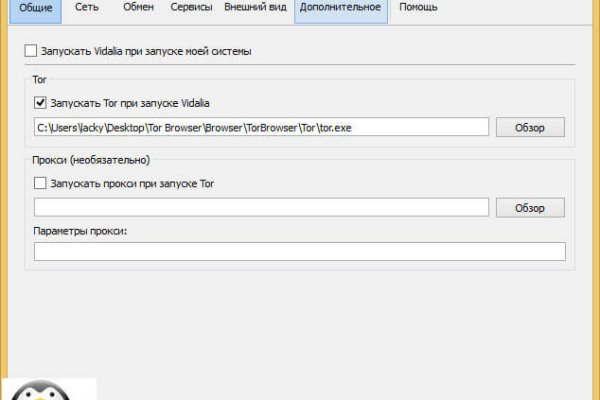This screenshot has height=400, width=600.
Task: Click the Параметры прокси text field
Action: coord(299,251)
